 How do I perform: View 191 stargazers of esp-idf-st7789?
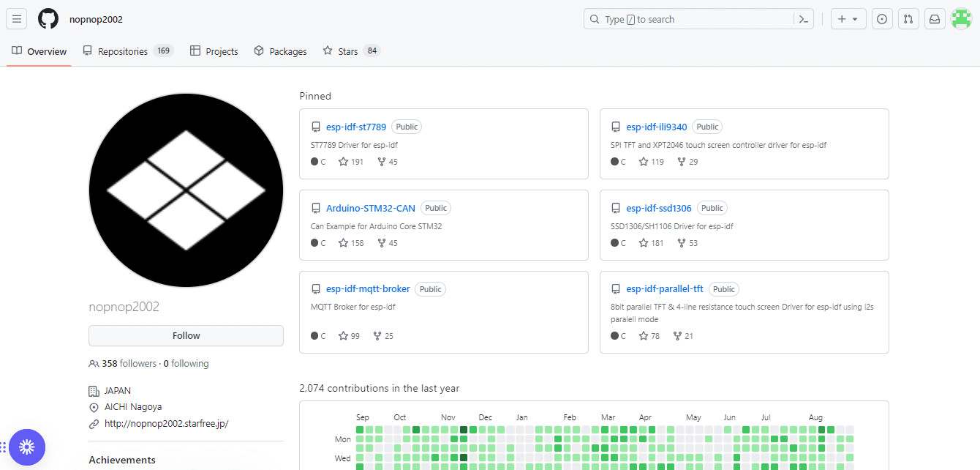351,162
